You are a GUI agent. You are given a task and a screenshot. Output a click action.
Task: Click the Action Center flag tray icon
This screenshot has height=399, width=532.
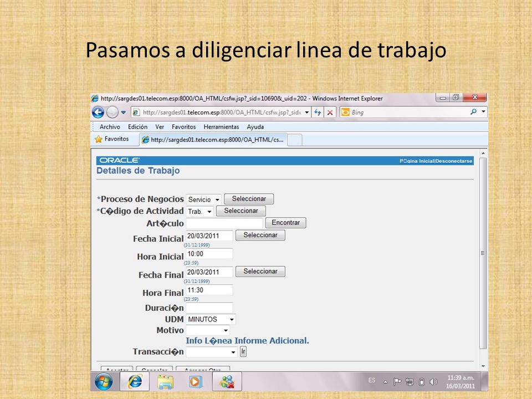tap(397, 382)
